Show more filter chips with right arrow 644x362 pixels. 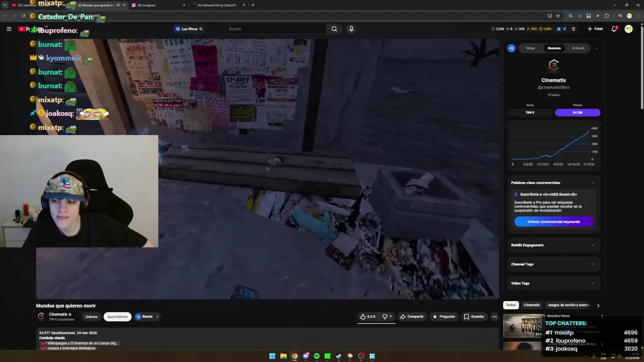[598, 305]
